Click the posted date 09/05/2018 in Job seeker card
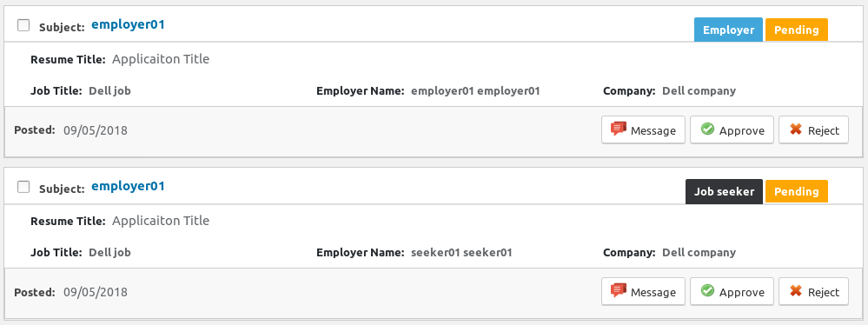The image size is (868, 325). click(96, 292)
